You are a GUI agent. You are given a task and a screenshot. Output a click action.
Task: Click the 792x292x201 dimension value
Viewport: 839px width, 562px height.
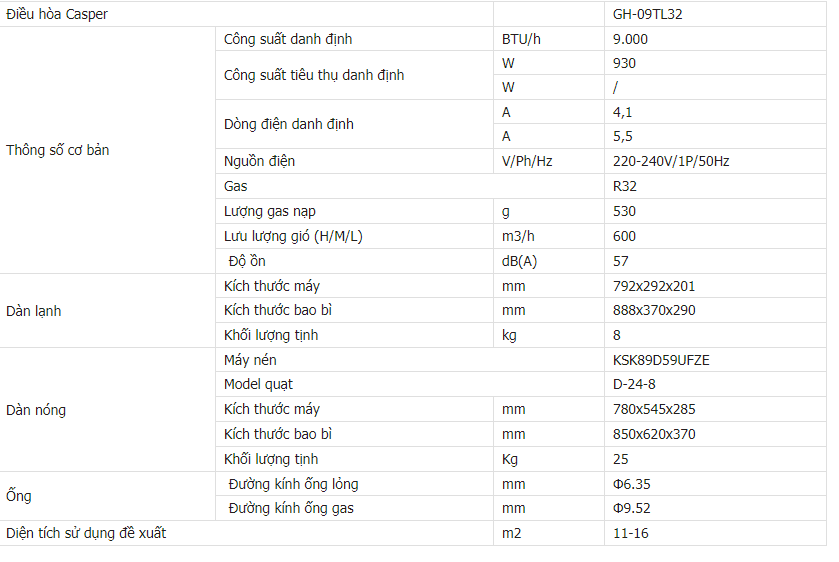654,286
